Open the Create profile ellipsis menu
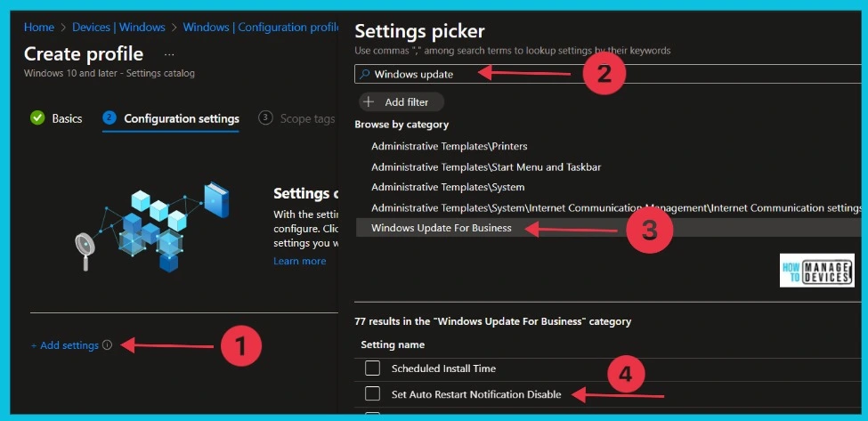Image resolution: width=868 pixels, height=421 pixels. 169,54
